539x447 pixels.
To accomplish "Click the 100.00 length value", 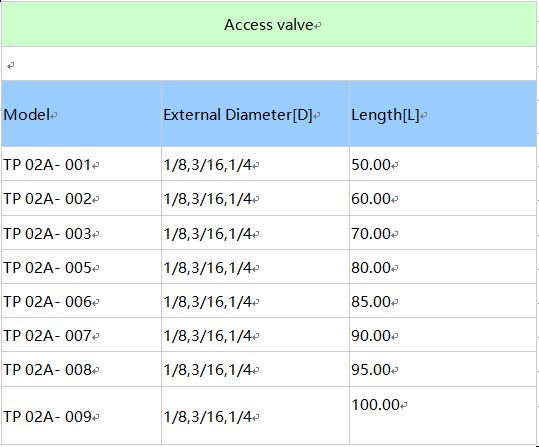I will (375, 404).
